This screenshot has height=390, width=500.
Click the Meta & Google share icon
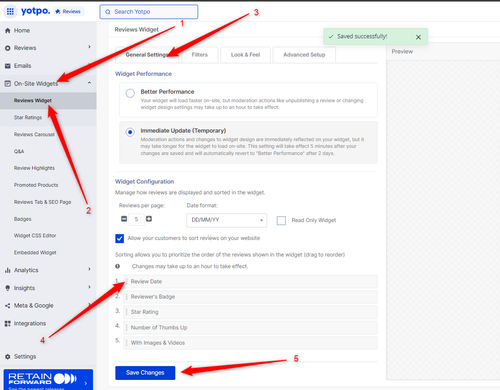[x=8, y=305]
